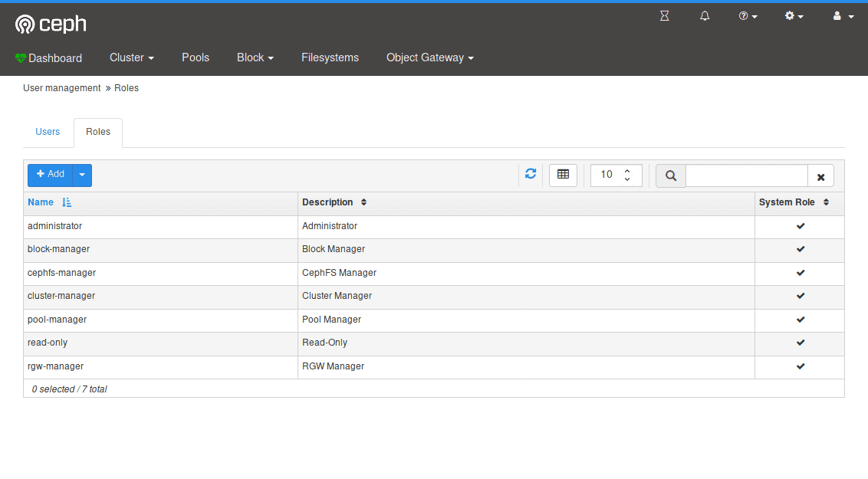Go to the Dashboard link
Image resolution: width=868 pixels, height=479 pixels.
[49, 57]
